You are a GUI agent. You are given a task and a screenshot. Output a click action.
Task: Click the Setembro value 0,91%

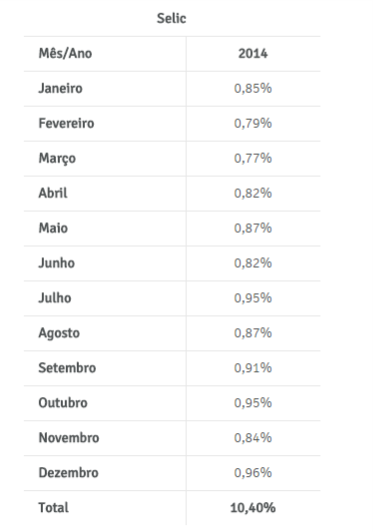(253, 368)
